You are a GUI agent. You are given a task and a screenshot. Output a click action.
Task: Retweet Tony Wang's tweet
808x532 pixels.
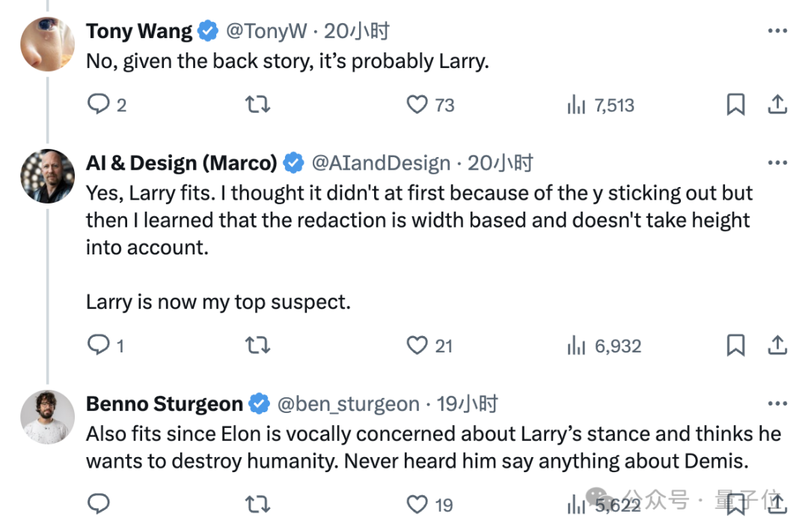(258, 105)
